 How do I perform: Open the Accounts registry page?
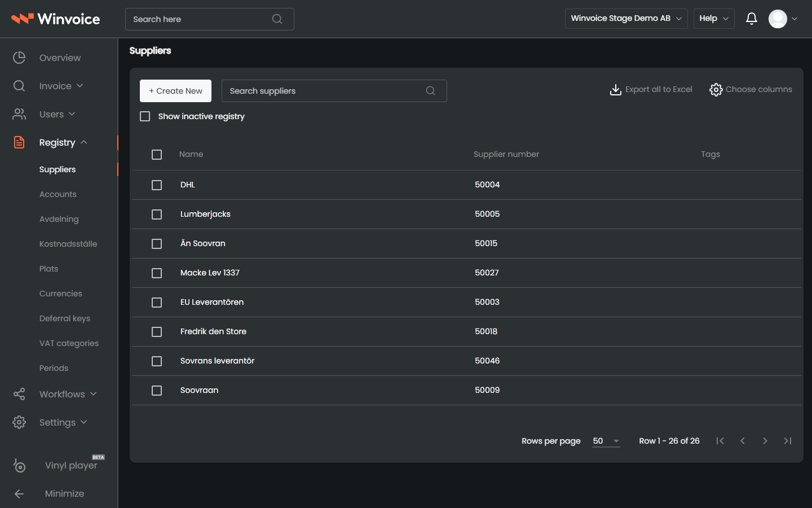[x=58, y=194]
